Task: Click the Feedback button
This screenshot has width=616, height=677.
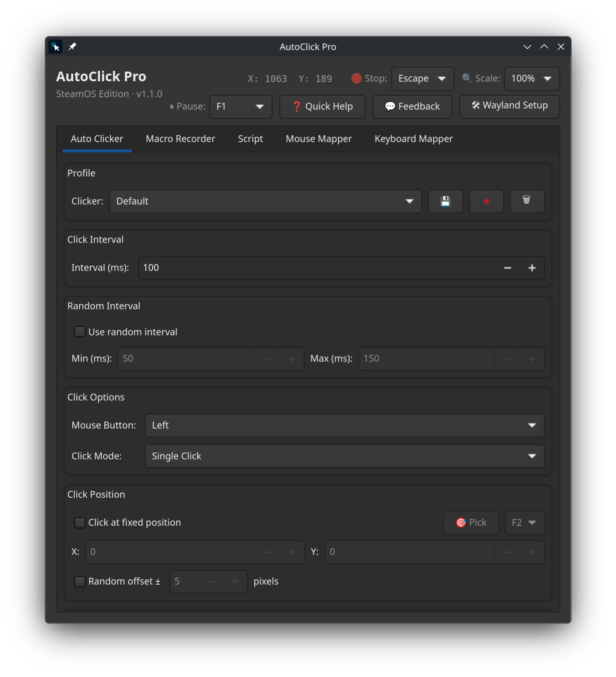Action: click(x=412, y=107)
